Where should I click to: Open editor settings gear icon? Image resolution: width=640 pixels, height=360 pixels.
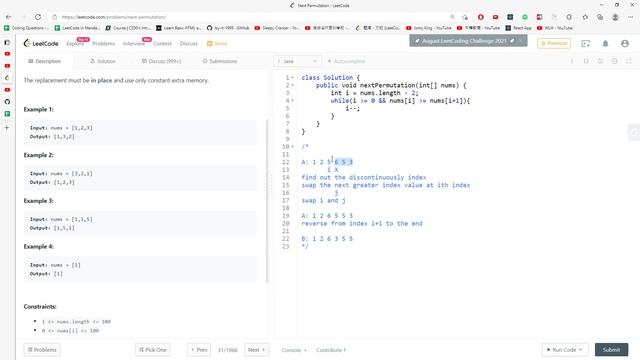tap(615, 61)
